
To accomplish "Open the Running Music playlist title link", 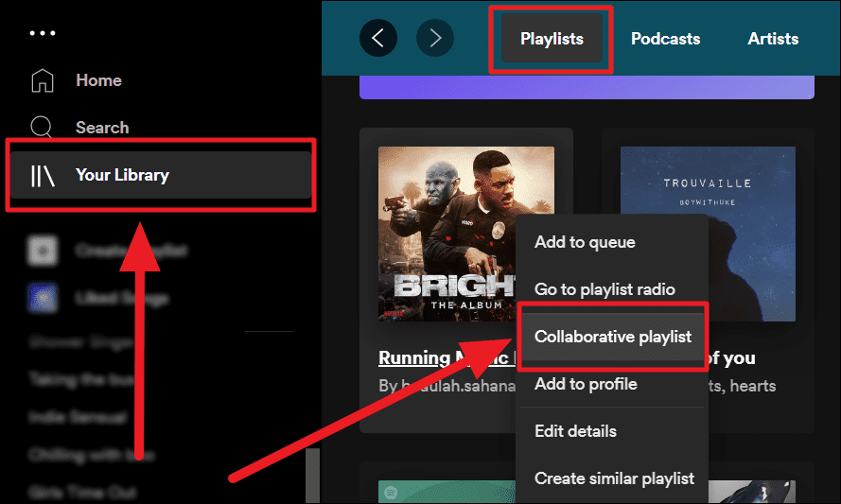I will click(447, 358).
